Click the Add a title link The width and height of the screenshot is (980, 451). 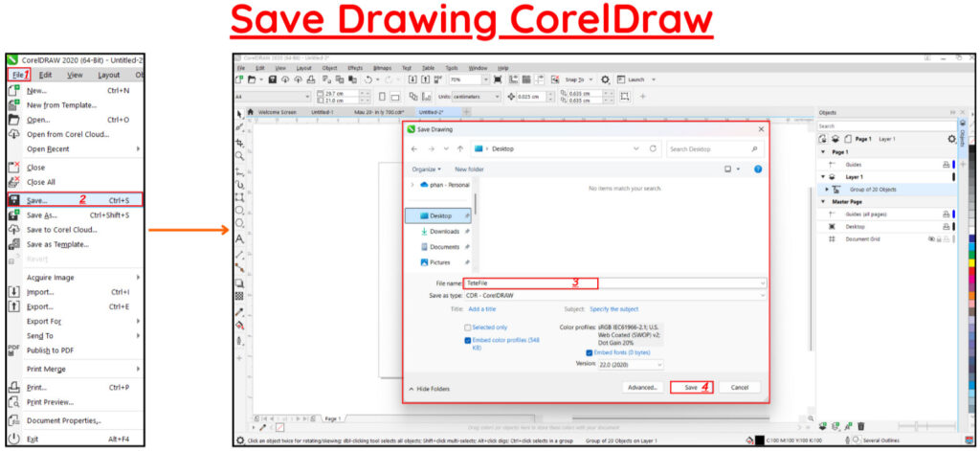click(x=482, y=309)
